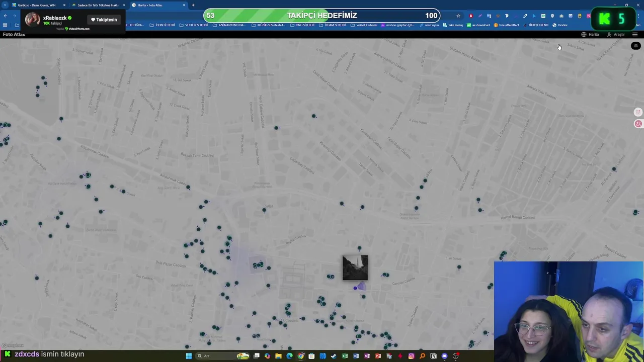Open the motion graphic bookmark
This screenshot has width=644, height=362.
(x=398, y=25)
